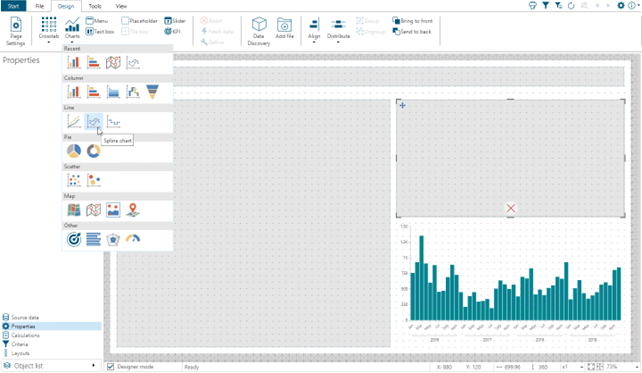
Task: Insert a KPI object
Action: tap(172, 31)
